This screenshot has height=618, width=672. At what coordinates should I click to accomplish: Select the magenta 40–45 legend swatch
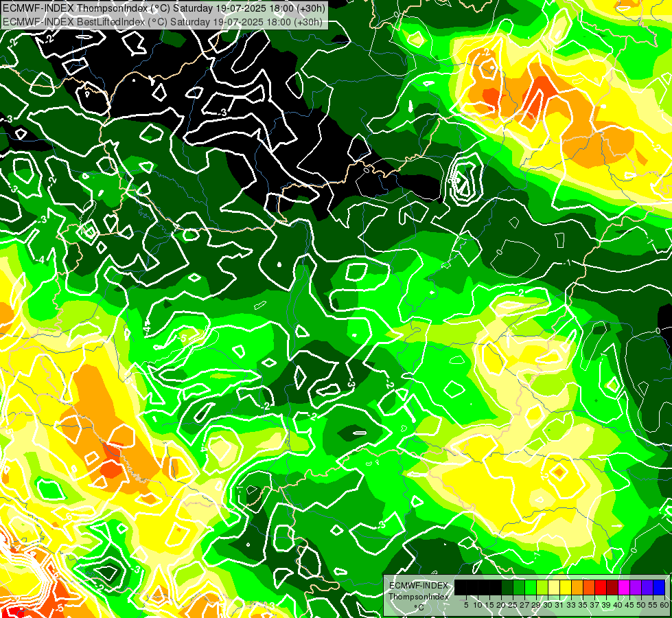click(x=624, y=588)
